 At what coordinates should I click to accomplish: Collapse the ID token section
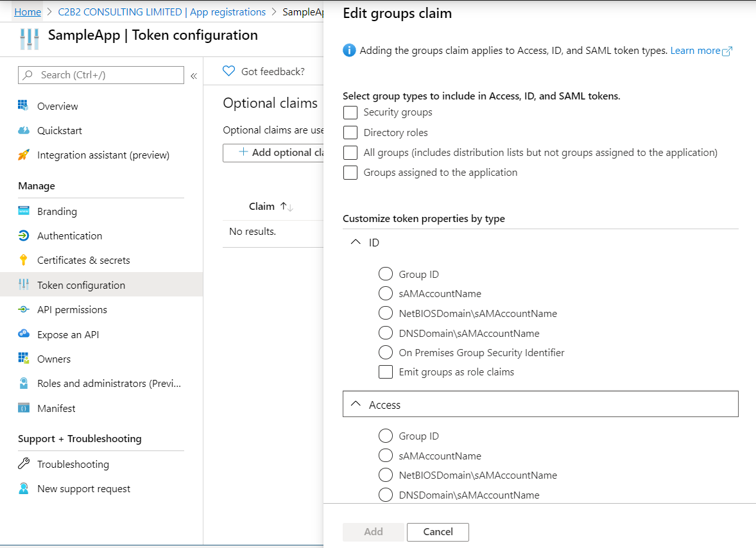pos(355,242)
